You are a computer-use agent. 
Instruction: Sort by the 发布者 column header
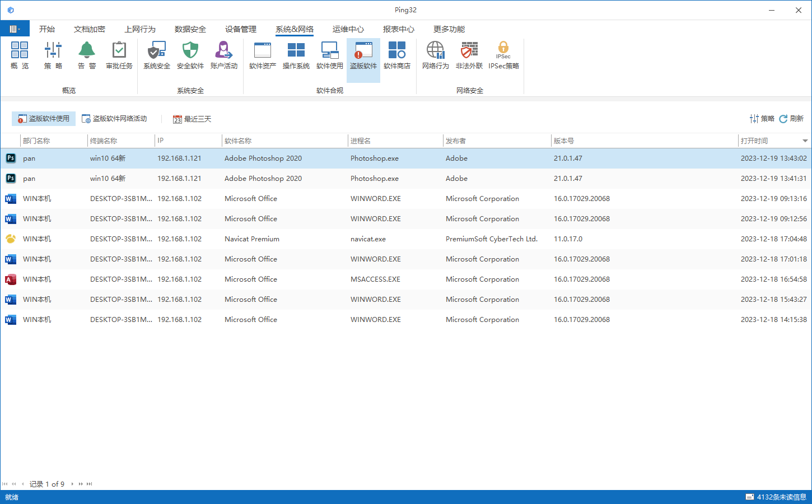tap(497, 141)
